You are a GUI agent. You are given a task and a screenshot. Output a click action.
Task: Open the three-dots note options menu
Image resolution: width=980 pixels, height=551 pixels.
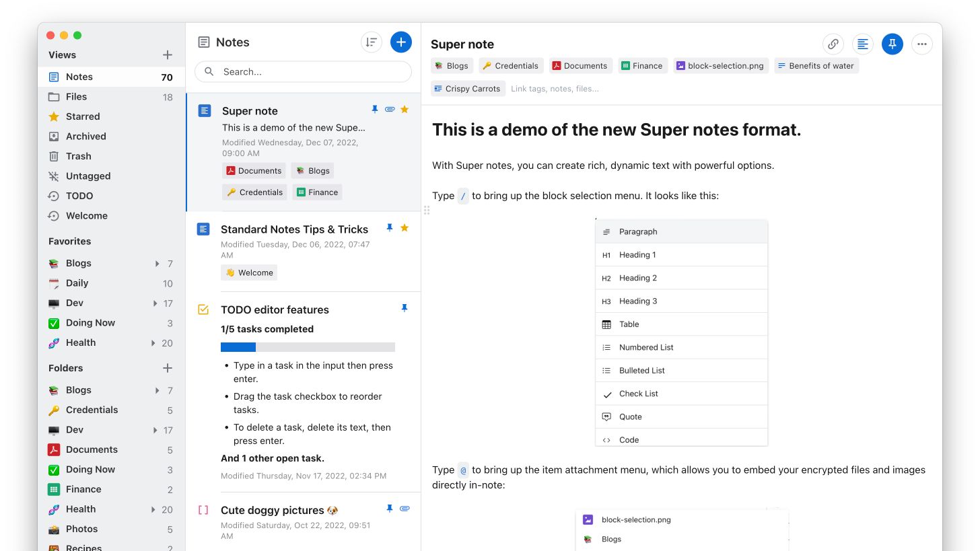[x=921, y=44]
